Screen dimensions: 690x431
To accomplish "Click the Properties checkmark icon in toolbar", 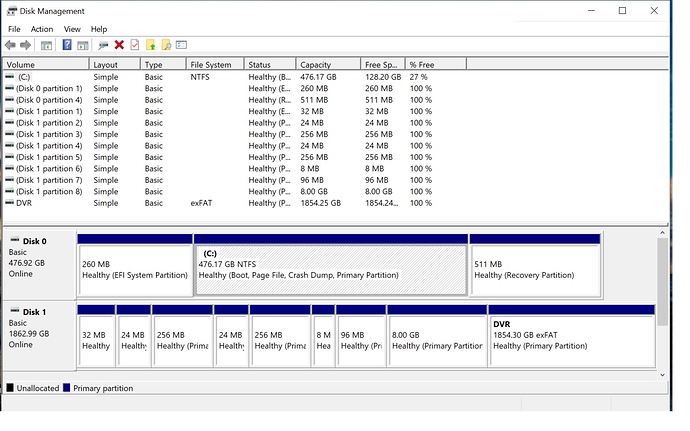I will click(134, 45).
